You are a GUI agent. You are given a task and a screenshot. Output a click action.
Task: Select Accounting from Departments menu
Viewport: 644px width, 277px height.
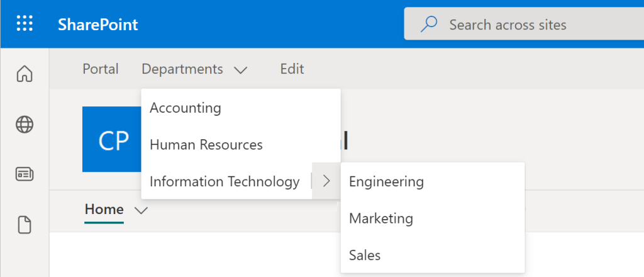pyautogui.click(x=186, y=108)
